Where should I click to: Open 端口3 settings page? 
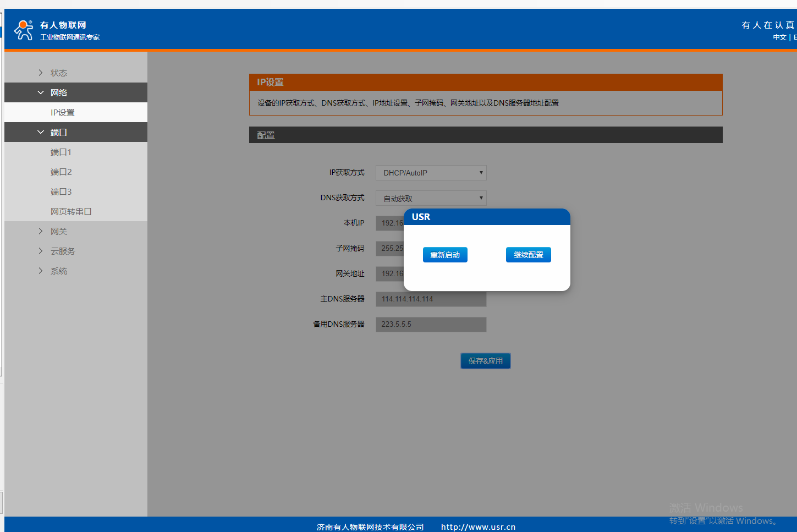pos(61,191)
